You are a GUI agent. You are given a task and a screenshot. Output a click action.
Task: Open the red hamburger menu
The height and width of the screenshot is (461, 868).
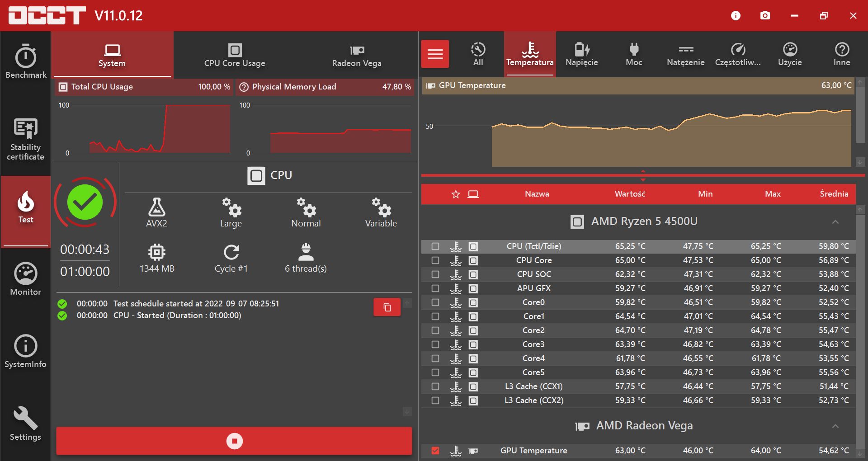[x=435, y=54]
